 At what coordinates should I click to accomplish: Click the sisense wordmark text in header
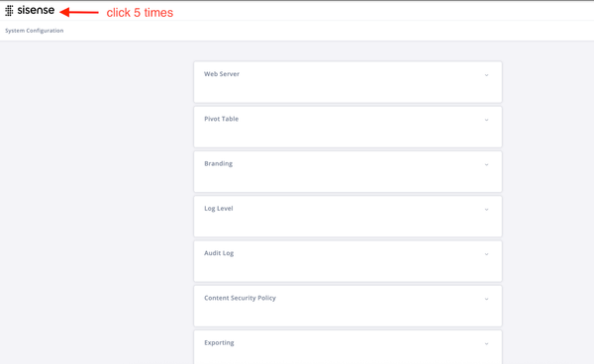36,10
